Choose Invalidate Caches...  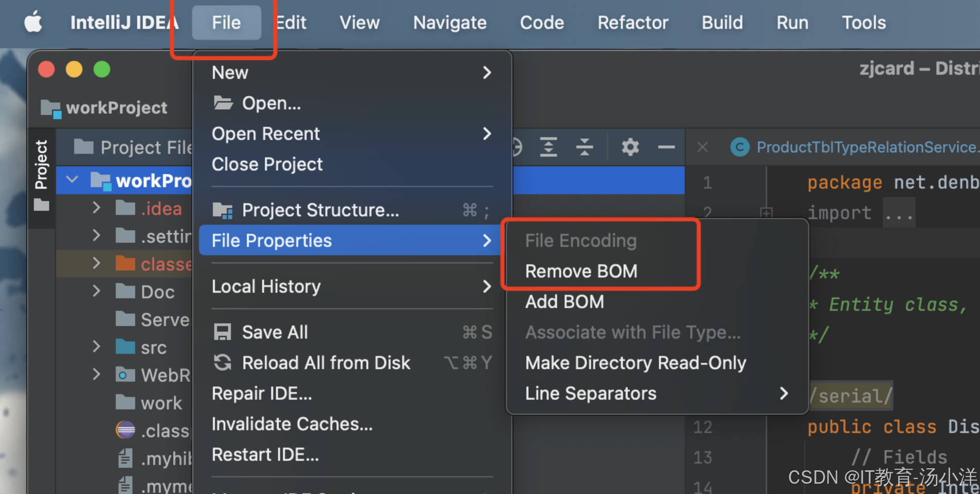pos(352,424)
